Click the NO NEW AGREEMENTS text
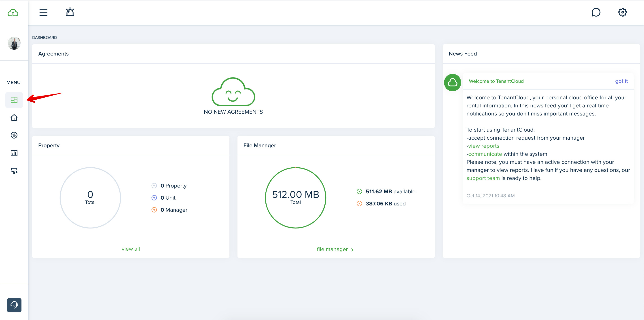Image resolution: width=644 pixels, height=320 pixels. [233, 112]
